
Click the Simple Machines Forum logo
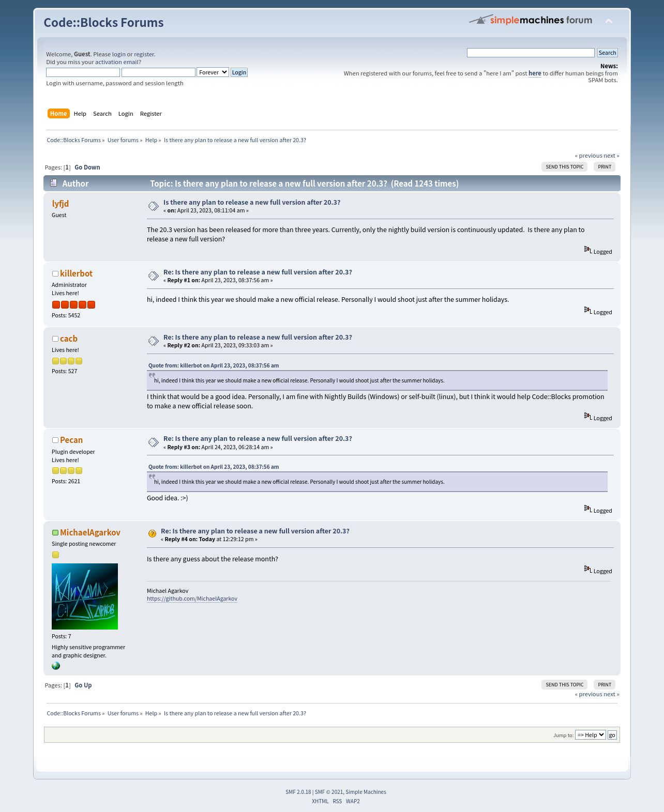[x=531, y=20]
